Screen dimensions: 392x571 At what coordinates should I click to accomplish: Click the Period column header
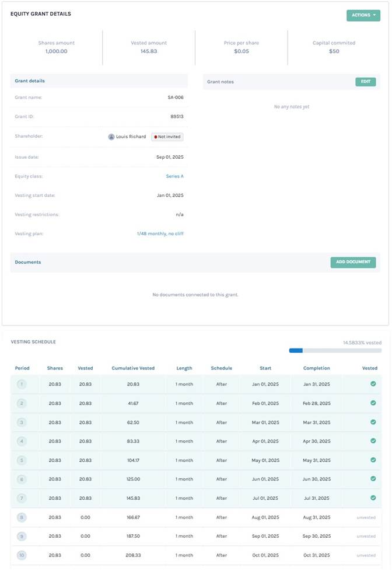22,368
